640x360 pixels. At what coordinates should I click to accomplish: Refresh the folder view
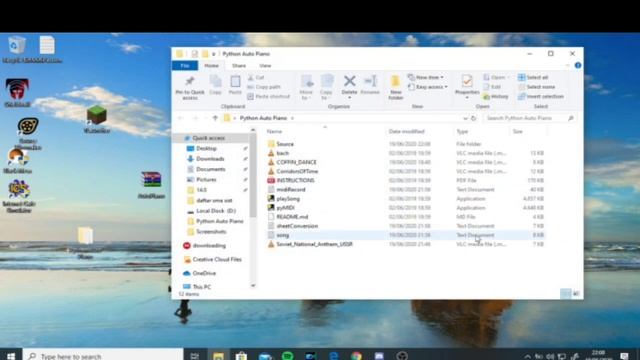click(473, 118)
